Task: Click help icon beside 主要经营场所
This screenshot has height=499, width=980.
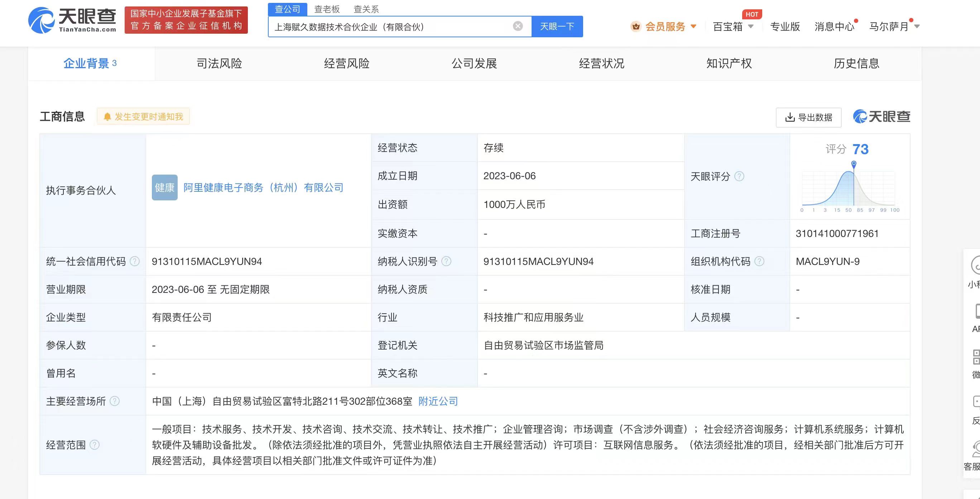Action: 115,401
